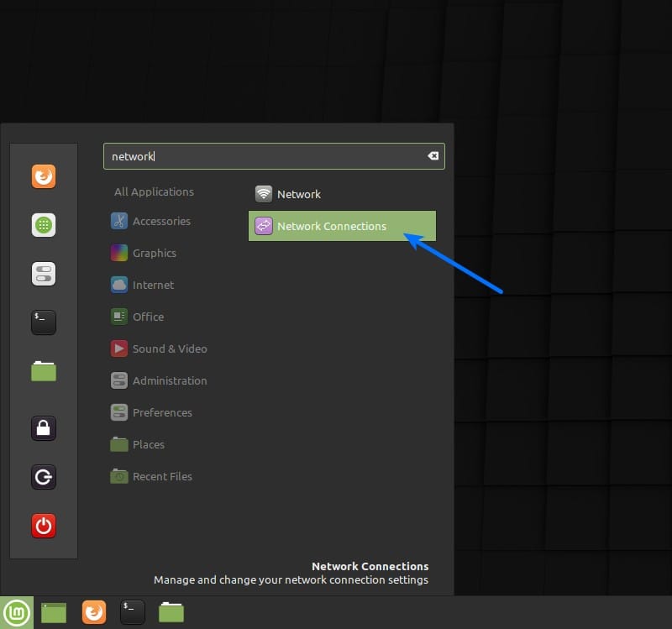
Task: Open the Preferences category
Action: 162,412
